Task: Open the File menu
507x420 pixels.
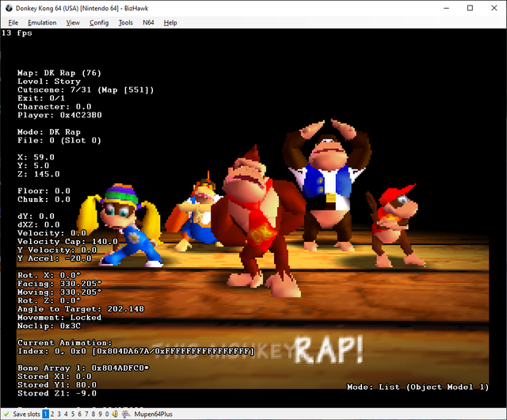Action: click(13, 23)
